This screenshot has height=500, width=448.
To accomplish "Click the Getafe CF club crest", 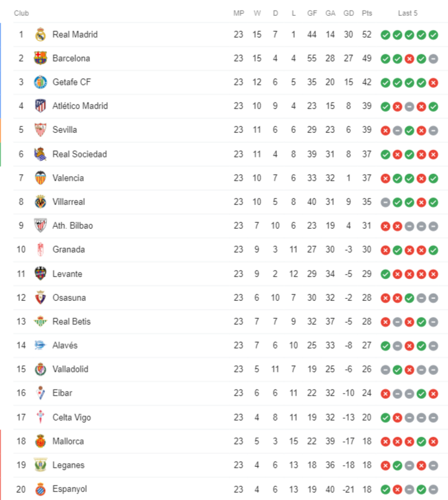I will 40,82.
